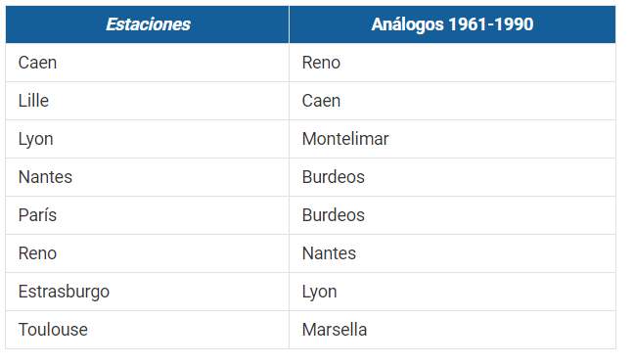Click the 1961-1990 text in header

point(491,24)
